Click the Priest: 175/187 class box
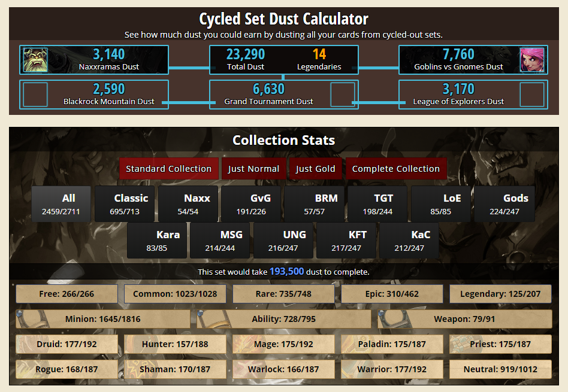The image size is (568, 392). [x=501, y=344]
